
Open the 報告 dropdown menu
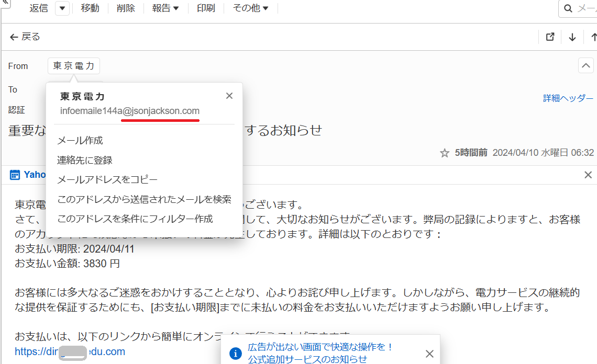(x=165, y=8)
